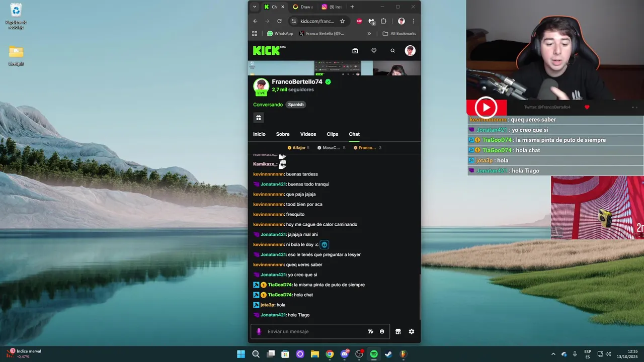Open the heart following icon in Kick header

tap(374, 50)
